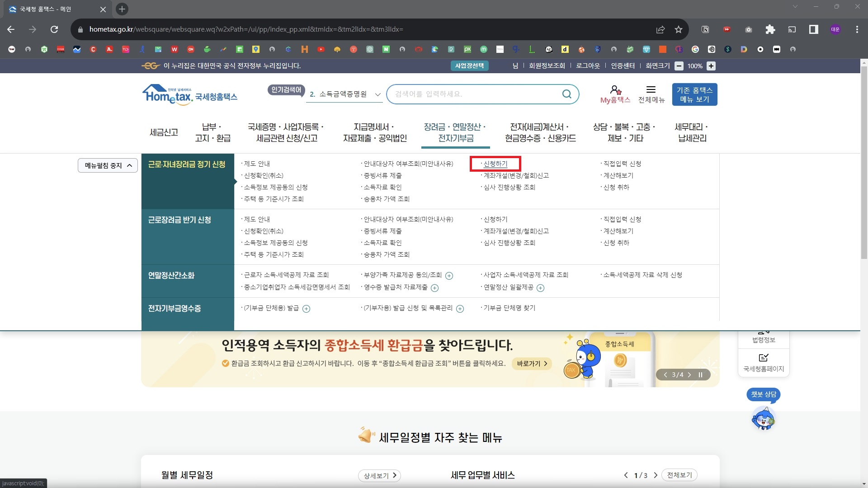Image resolution: width=868 pixels, height=488 pixels.
Task: Switch to the 납부·고지·환급 menu
Action: (x=212, y=131)
